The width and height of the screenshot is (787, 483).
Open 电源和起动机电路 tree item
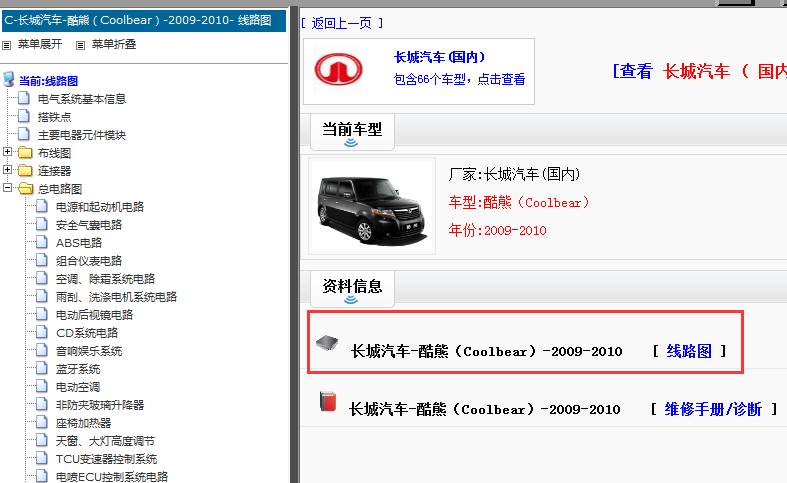100,207
